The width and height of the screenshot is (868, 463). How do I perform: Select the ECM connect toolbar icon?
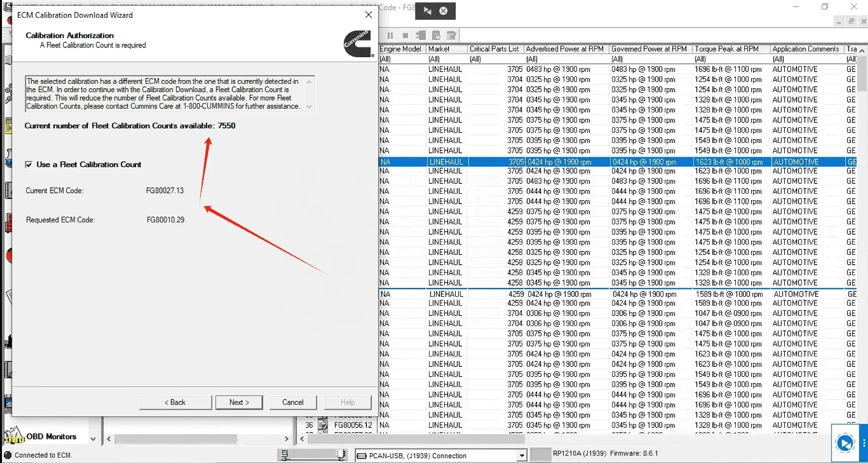point(421,36)
